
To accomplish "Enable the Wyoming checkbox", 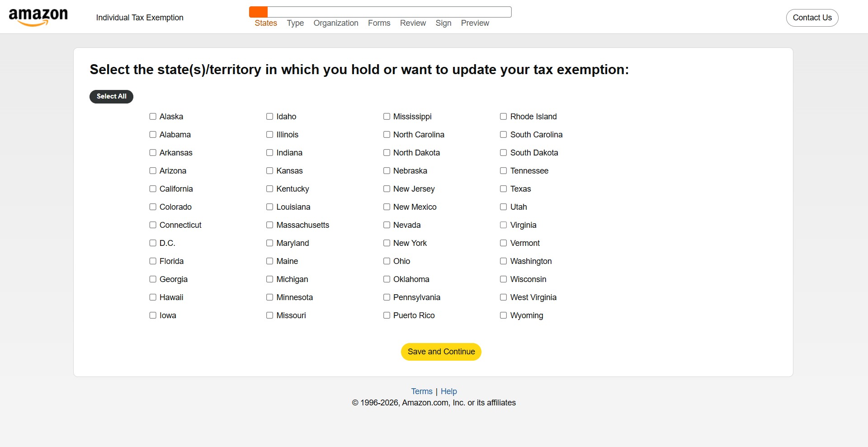I will (x=503, y=315).
